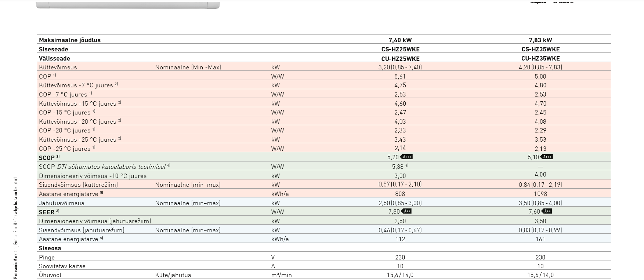Click heating capacity value '4,20 (0,85 - 7,83)'
644x280 pixels.
(540, 67)
